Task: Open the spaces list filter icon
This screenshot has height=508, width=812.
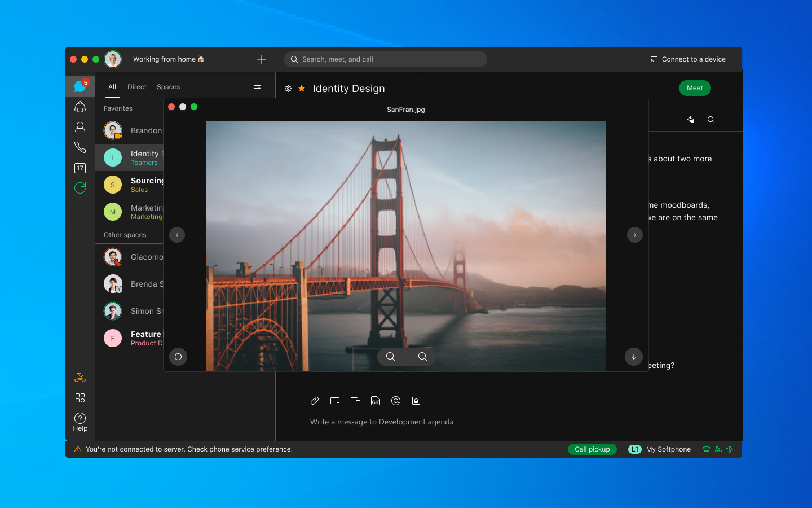Action: click(x=257, y=87)
